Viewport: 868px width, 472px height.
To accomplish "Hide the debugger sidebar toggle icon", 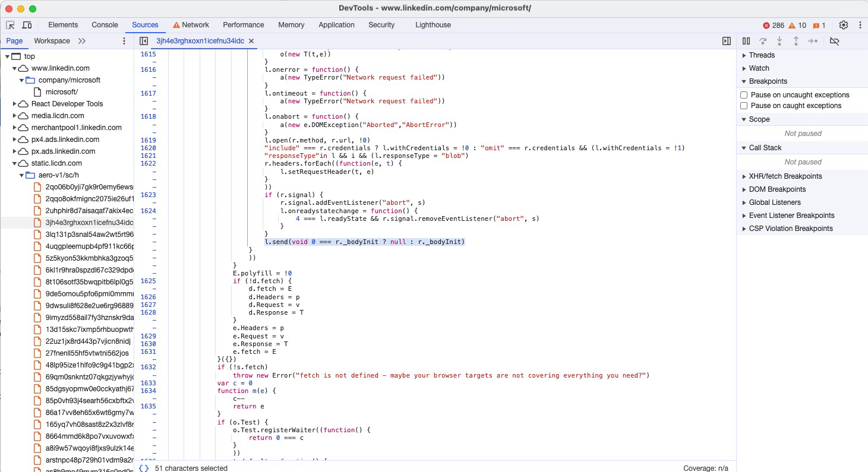I will click(726, 41).
